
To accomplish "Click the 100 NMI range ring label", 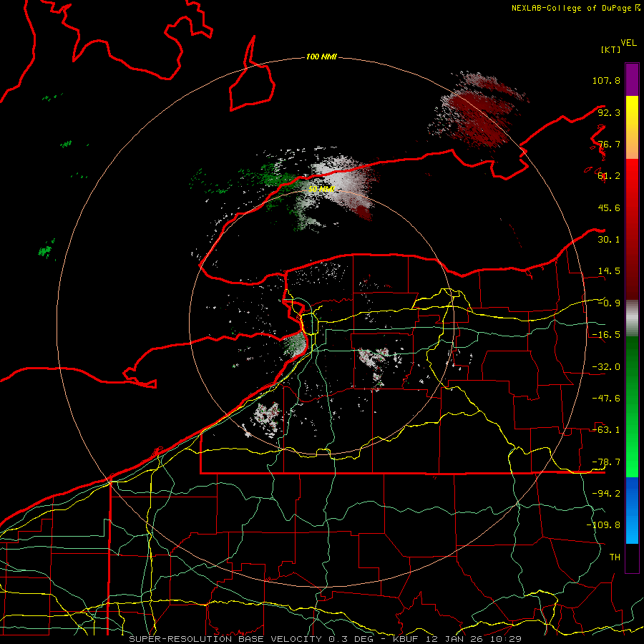I will point(321,57).
